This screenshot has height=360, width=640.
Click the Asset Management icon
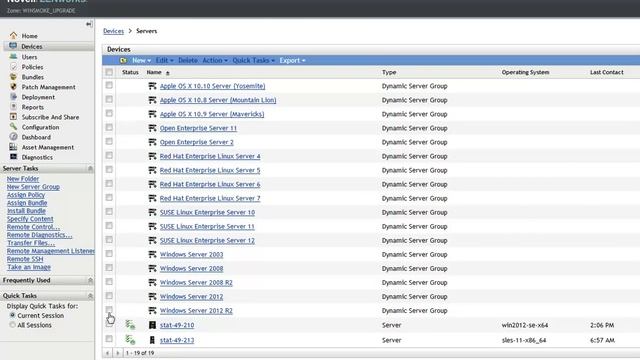point(13,147)
